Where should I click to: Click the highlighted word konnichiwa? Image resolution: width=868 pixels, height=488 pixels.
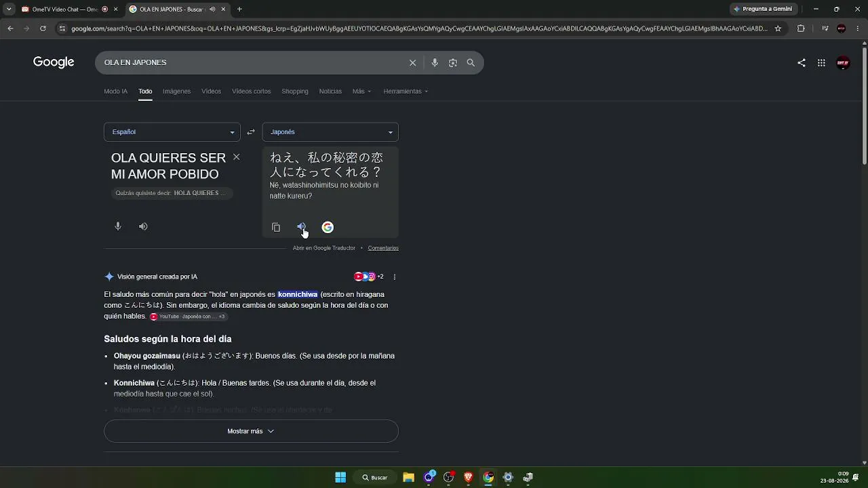click(x=298, y=294)
